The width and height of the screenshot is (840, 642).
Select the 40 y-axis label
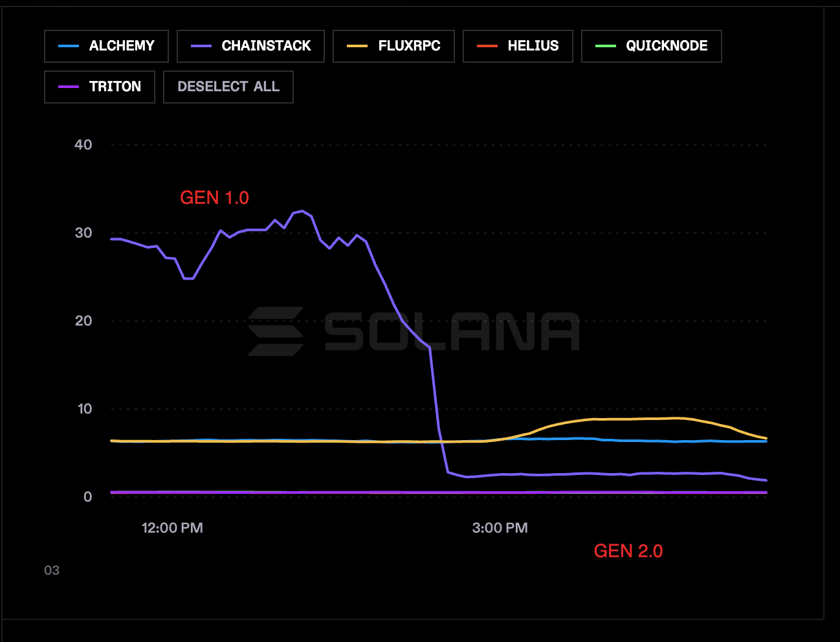pyautogui.click(x=83, y=145)
